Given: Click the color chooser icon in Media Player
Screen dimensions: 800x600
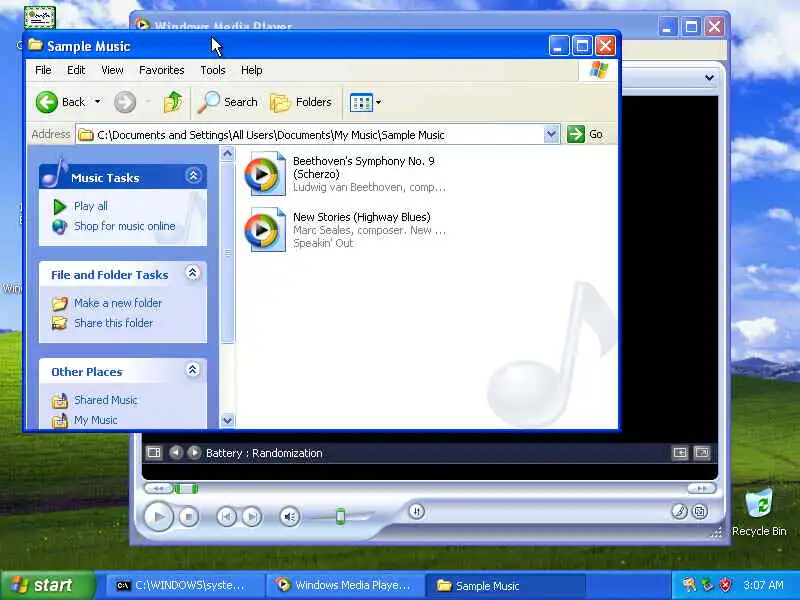Looking at the screenshot, I should click(x=679, y=511).
